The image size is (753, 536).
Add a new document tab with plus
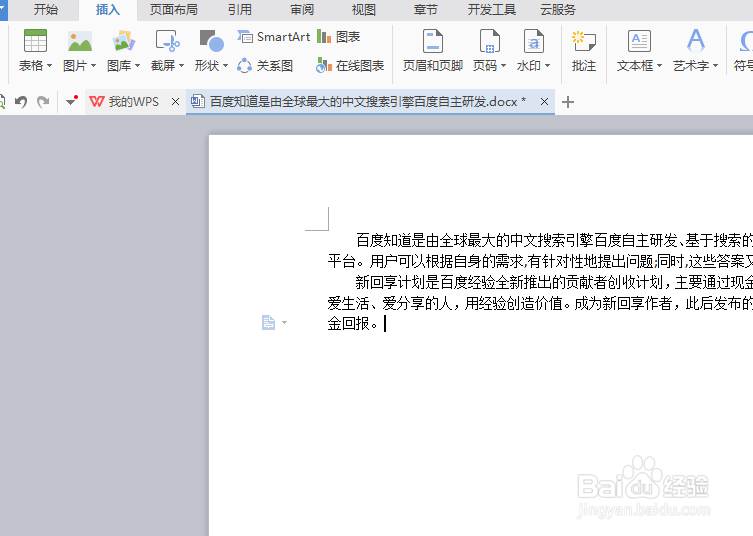click(568, 102)
